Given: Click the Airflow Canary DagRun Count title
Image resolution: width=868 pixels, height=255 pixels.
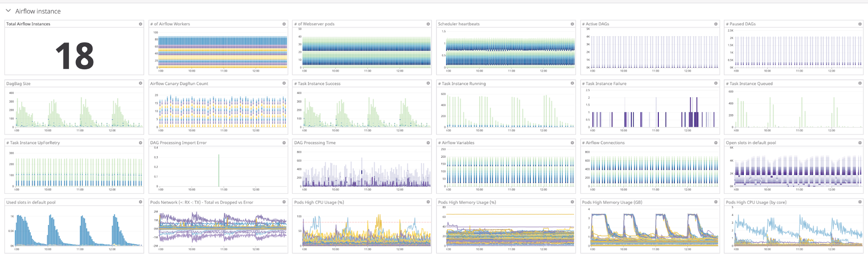Looking at the screenshot, I should [179, 83].
